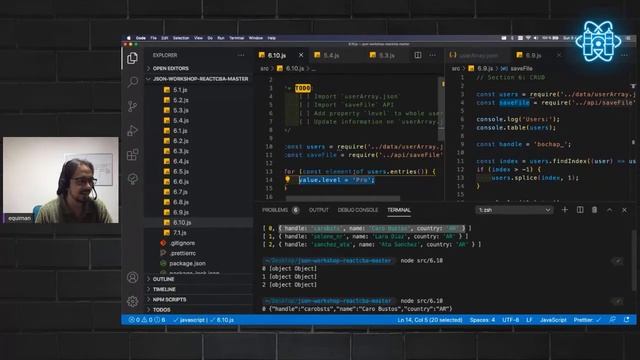The width and height of the screenshot is (640, 360).
Task: Select language mode JavaScript in status bar
Action: click(553, 320)
